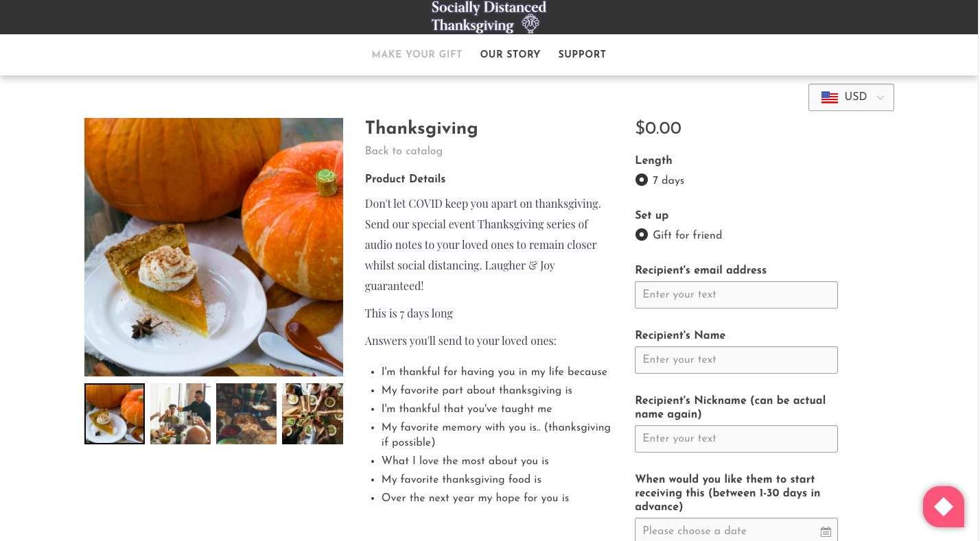Select the 'Gift for friend' setup option
Image resolution: width=980 pixels, height=541 pixels.
(641, 235)
